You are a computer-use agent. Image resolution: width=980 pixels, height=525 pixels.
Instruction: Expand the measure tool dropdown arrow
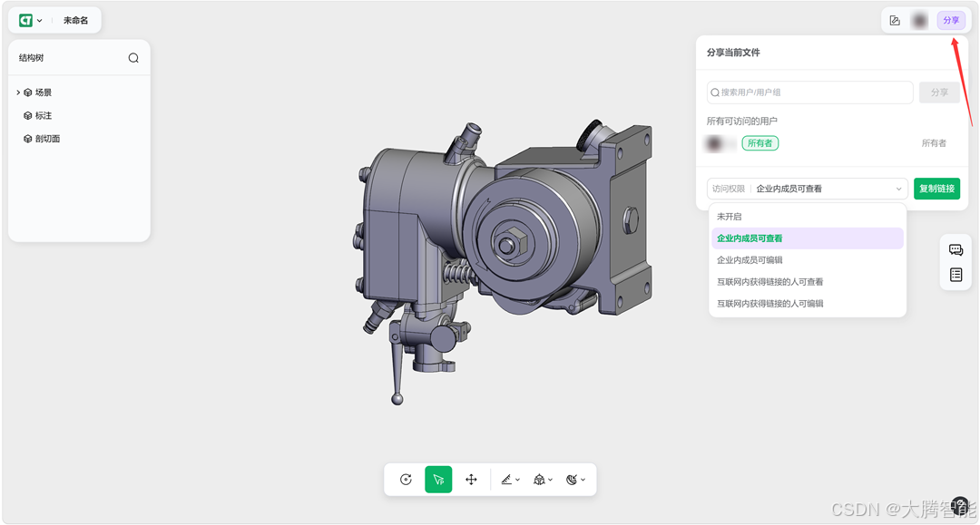pyautogui.click(x=517, y=480)
